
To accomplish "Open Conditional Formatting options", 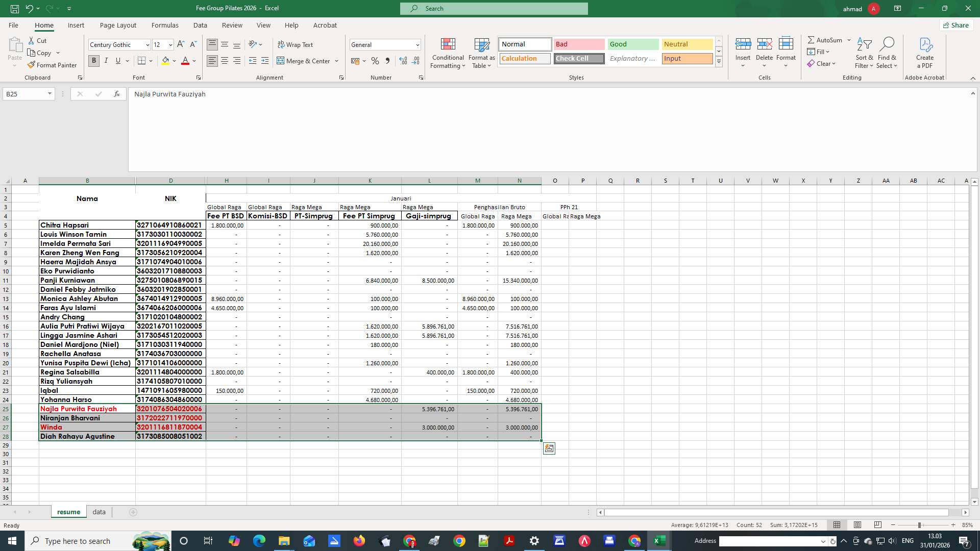I will coord(448,53).
